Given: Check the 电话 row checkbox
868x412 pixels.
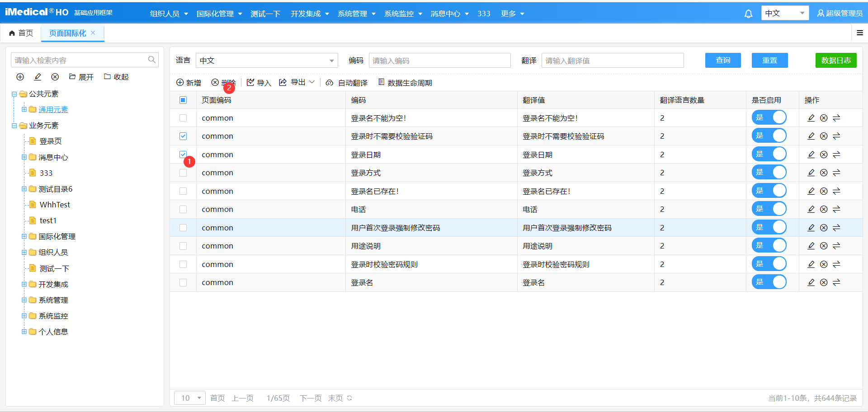Looking at the screenshot, I should point(183,209).
